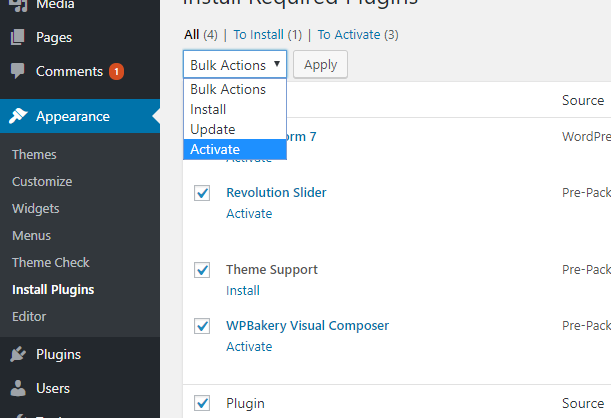Click the Appearance paintbrush icon
611x418 pixels.
(18, 116)
